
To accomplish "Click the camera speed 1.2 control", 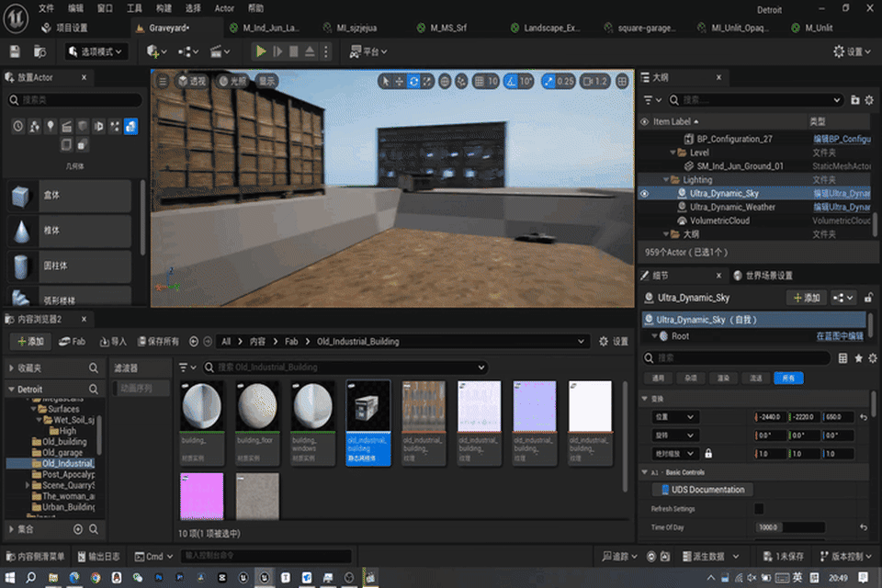I will 595,82.
